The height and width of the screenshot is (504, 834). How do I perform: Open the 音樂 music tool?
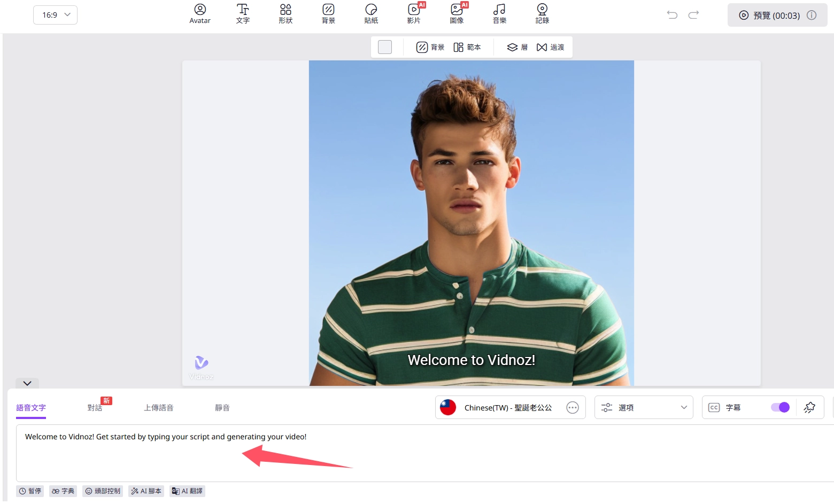click(499, 14)
